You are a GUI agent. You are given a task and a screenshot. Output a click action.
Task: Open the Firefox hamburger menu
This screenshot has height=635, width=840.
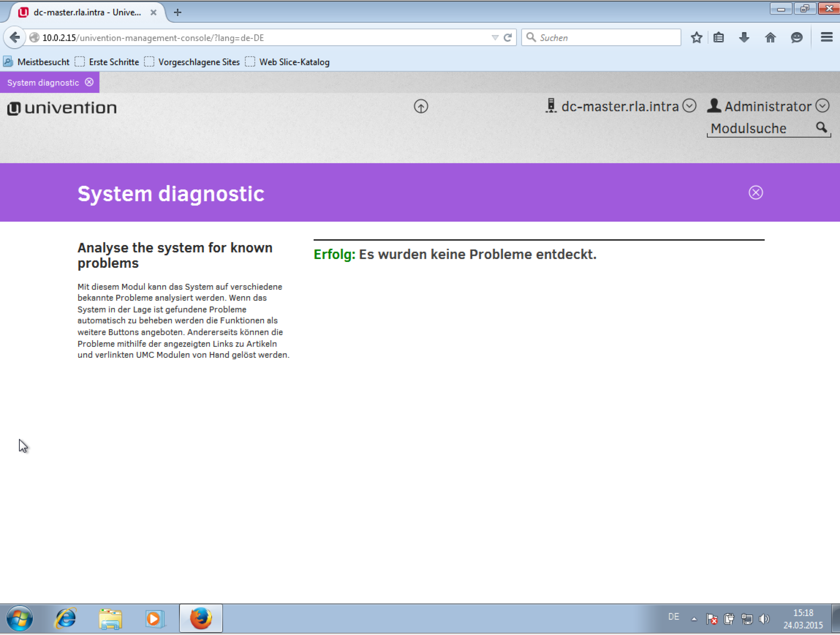[826, 38]
